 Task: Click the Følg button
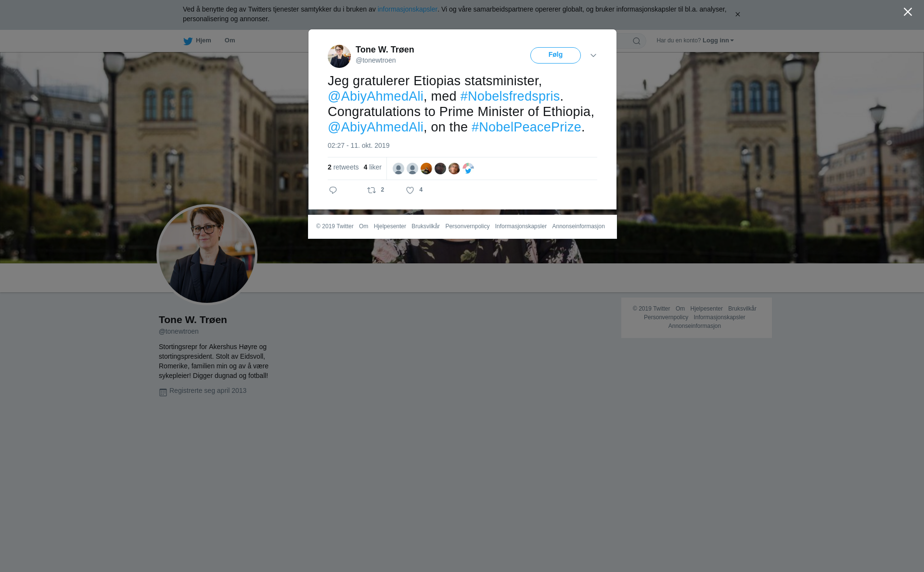coord(555,55)
